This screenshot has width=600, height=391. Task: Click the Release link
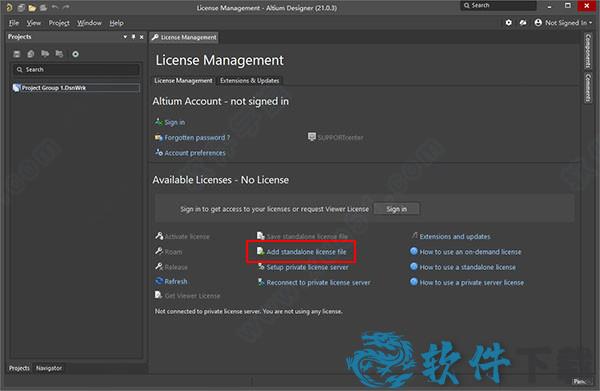tap(176, 267)
